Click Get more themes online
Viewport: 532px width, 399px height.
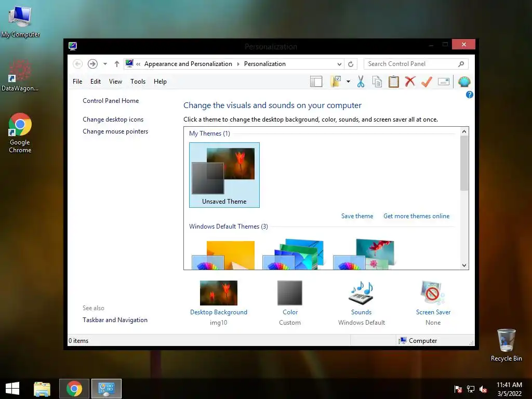click(x=416, y=216)
